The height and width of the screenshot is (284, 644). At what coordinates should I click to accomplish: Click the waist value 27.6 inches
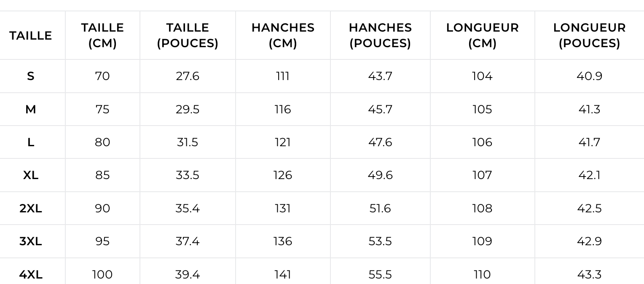[x=188, y=76]
